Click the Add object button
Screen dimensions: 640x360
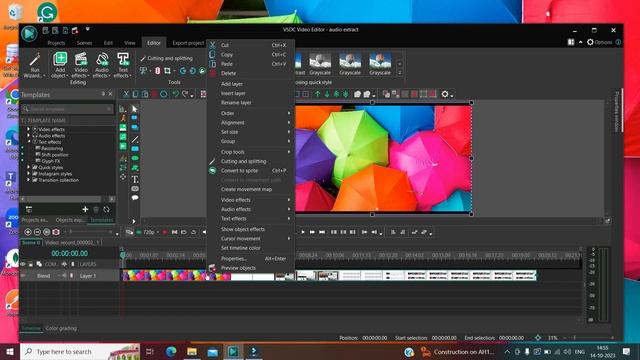[x=60, y=64]
